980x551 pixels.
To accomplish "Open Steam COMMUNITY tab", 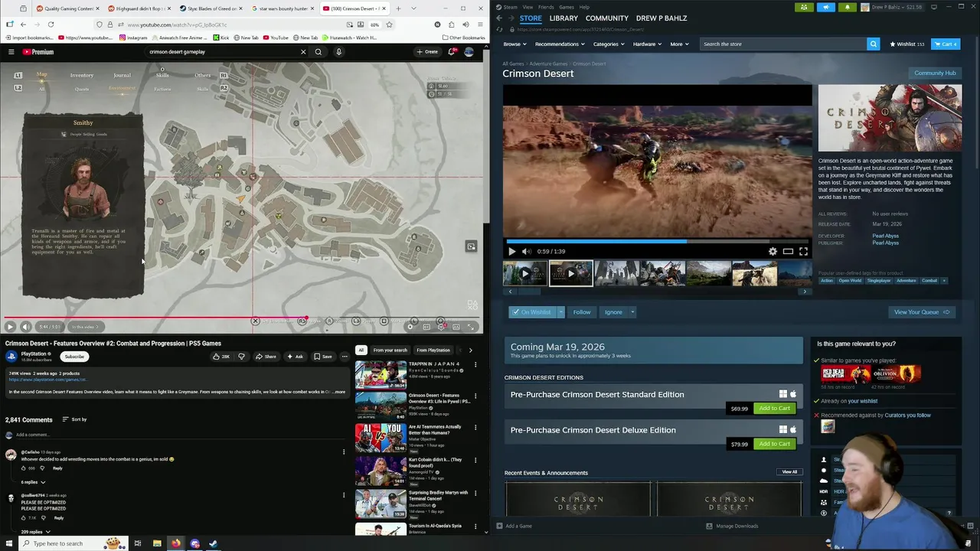I will [x=607, y=18].
